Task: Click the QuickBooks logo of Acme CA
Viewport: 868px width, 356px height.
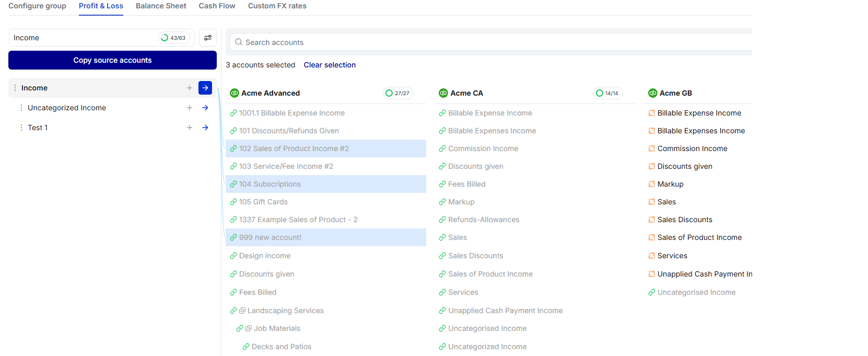Action: pos(443,93)
